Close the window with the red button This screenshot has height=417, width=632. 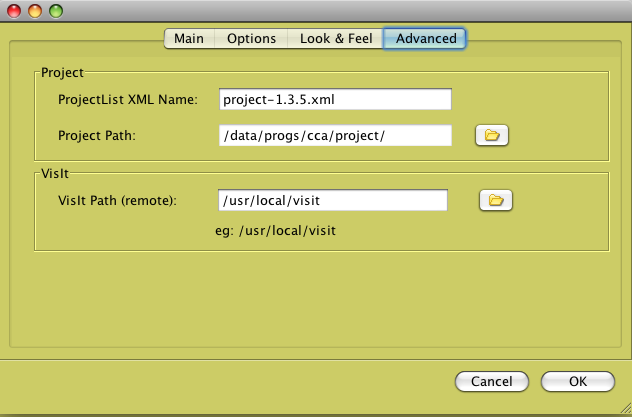14,11
